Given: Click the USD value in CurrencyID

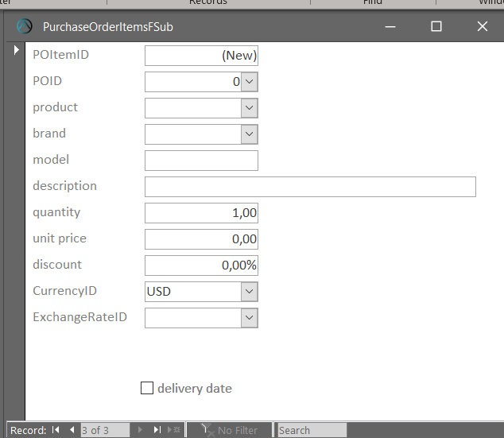Looking at the screenshot, I should (159, 292).
